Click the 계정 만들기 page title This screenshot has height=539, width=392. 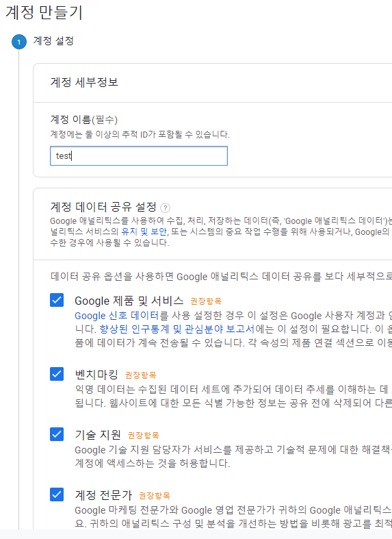coord(44,12)
